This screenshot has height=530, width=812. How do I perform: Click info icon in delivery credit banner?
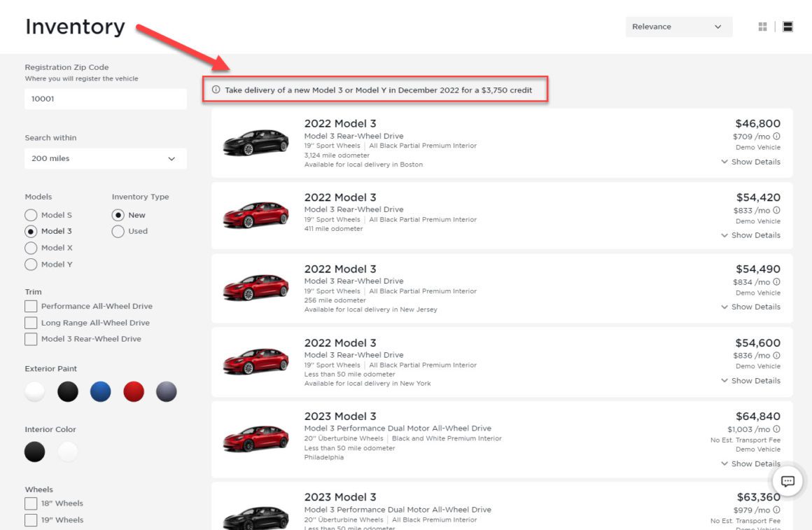click(216, 90)
